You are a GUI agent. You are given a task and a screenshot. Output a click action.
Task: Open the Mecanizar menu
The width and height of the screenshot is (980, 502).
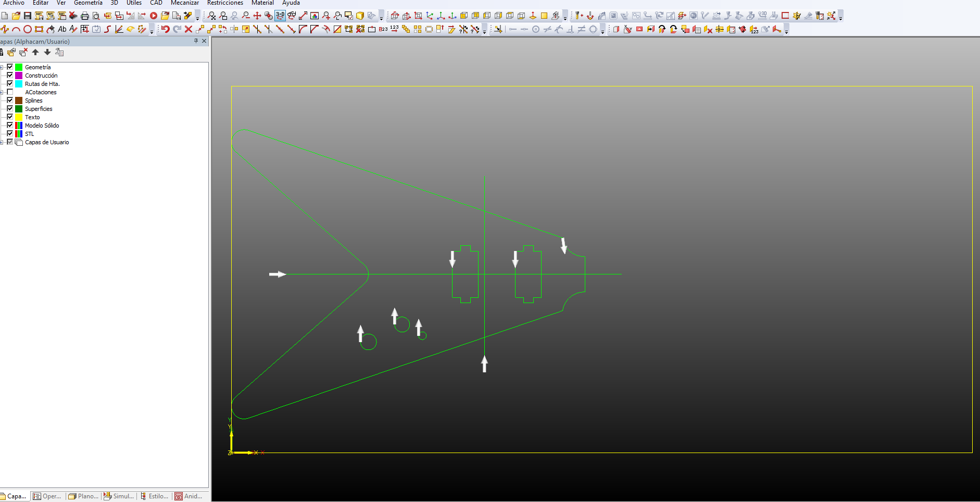(185, 3)
